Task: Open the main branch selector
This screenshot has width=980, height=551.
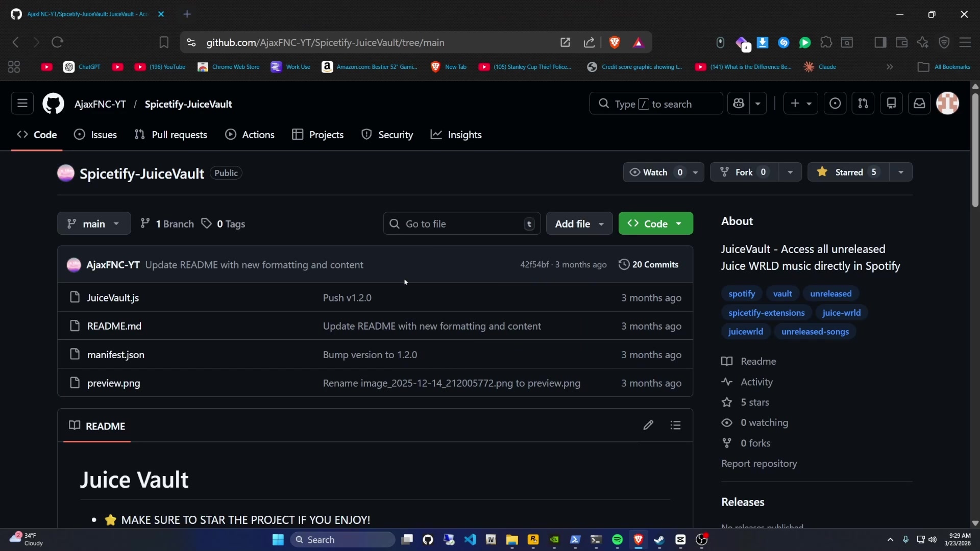Action: tap(94, 223)
